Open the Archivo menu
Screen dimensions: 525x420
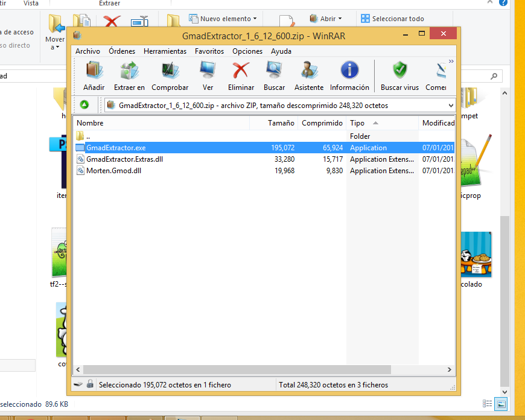coord(87,51)
